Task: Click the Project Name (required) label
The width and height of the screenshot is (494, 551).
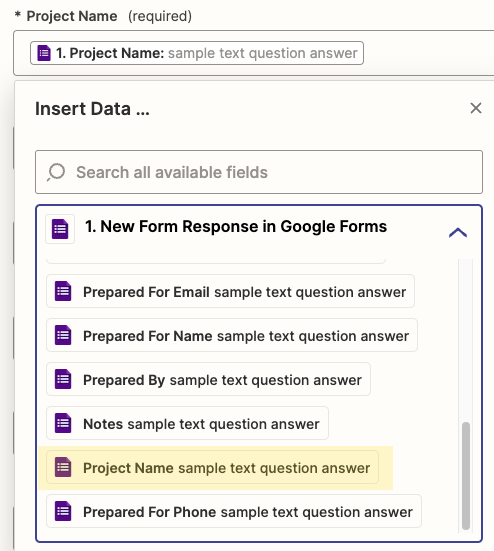Action: point(103,16)
